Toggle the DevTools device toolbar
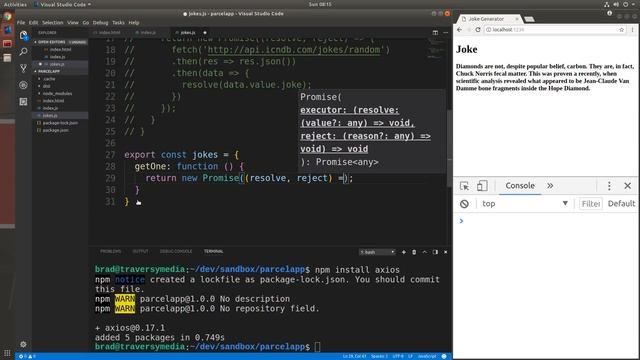The height and width of the screenshot is (360, 640). tap(482, 186)
